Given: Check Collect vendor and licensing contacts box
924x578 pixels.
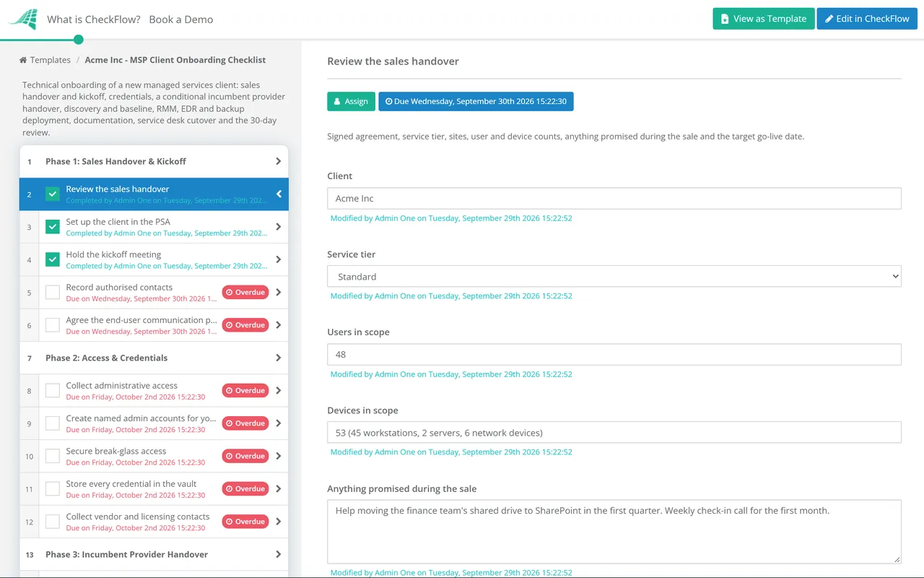Looking at the screenshot, I should click(53, 522).
